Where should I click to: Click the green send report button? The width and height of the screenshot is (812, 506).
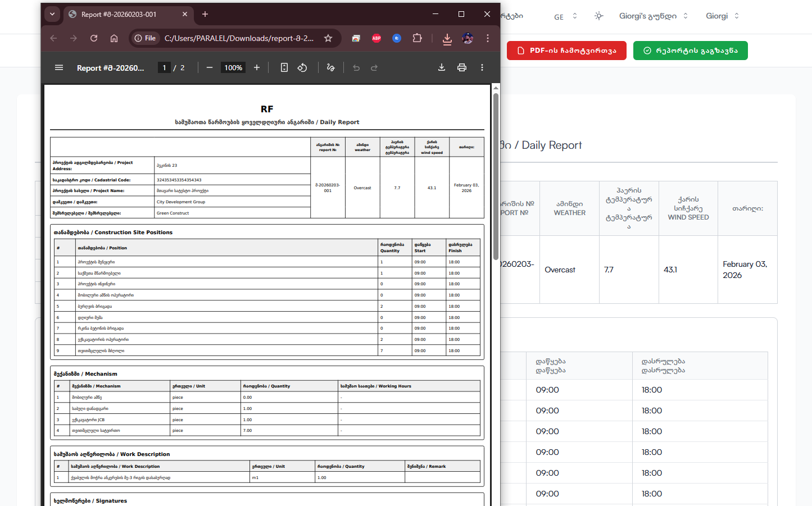point(690,51)
